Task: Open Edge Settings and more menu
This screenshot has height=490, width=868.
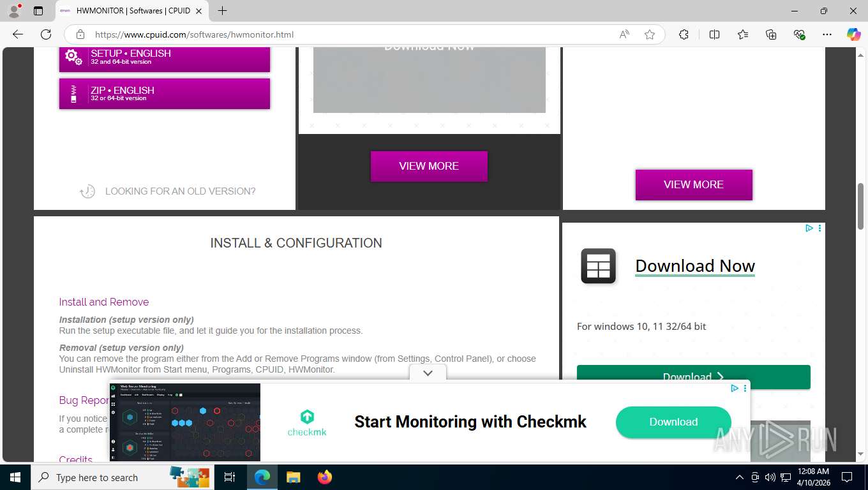Action: [827, 34]
